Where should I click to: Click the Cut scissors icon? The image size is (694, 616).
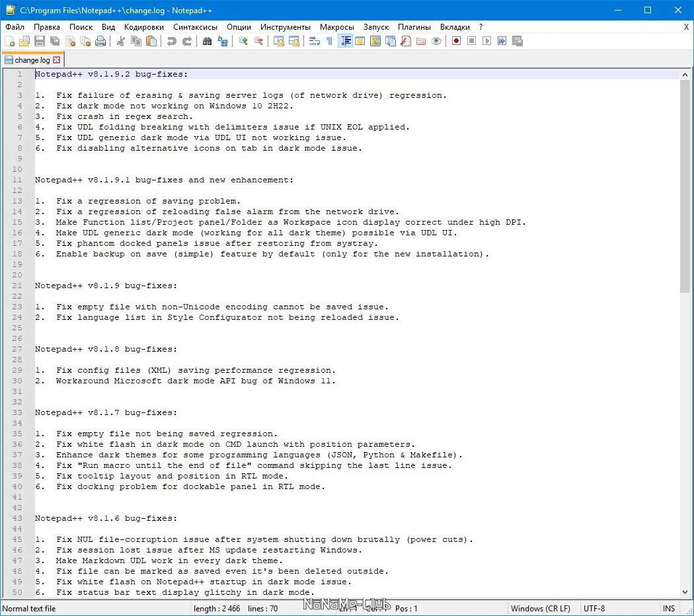click(121, 41)
